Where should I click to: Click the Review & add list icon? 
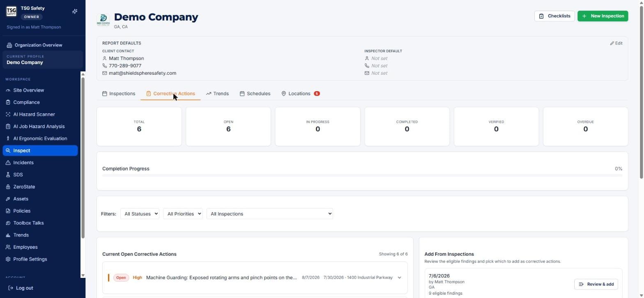point(581,284)
